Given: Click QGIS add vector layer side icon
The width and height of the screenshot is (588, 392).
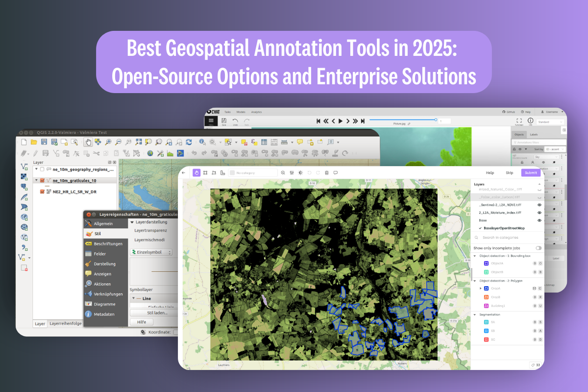Looking at the screenshot, I should coord(24,167).
